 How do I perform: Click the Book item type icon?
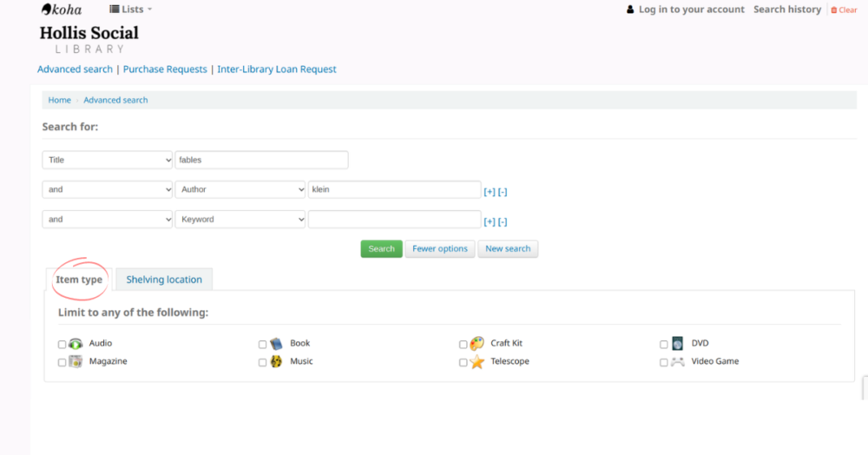click(x=276, y=344)
